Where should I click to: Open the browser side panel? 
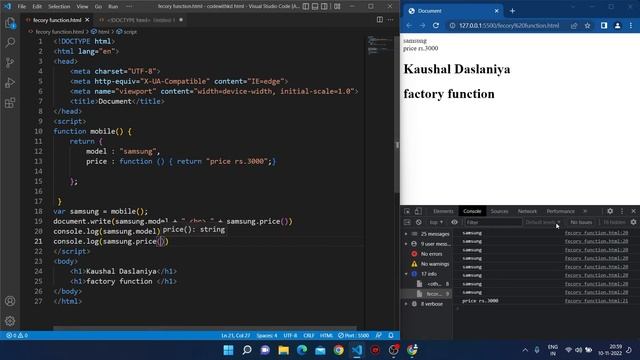click(x=604, y=25)
